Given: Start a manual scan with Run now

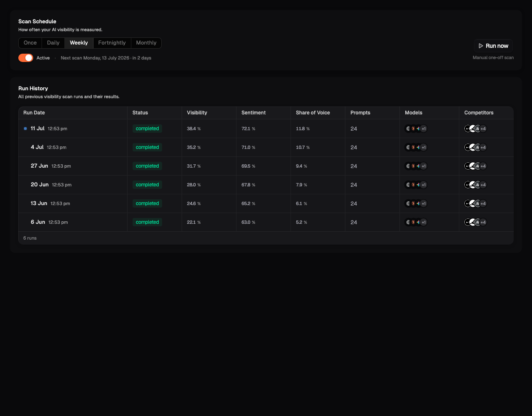Looking at the screenshot, I should pos(493,46).
